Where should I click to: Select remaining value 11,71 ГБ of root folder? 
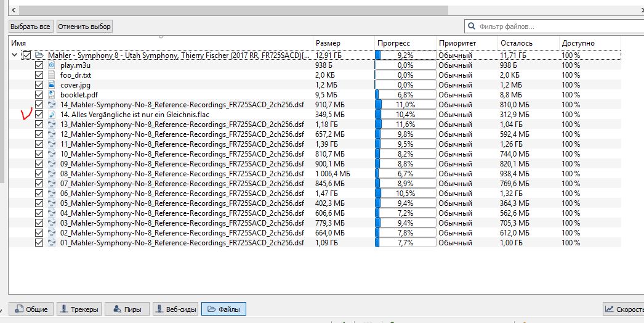tap(513, 55)
